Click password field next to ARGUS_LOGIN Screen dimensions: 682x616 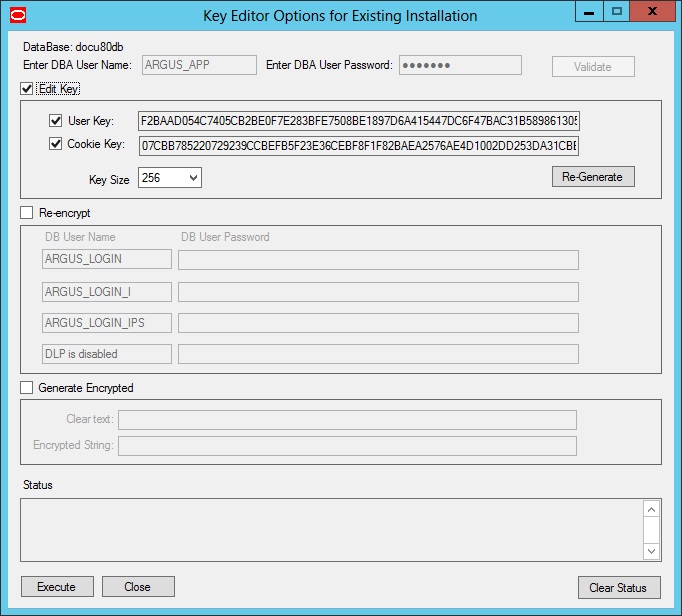(378, 260)
